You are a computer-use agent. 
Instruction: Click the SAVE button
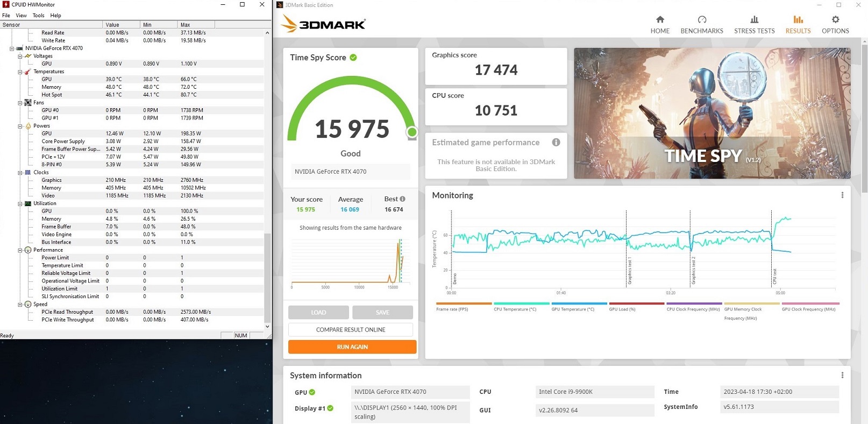coord(382,313)
